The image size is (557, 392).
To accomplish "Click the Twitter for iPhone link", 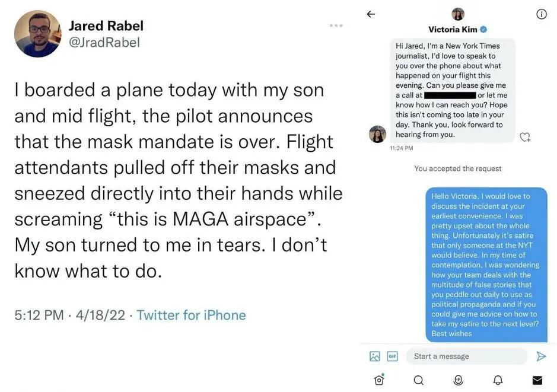I will 191,315.
